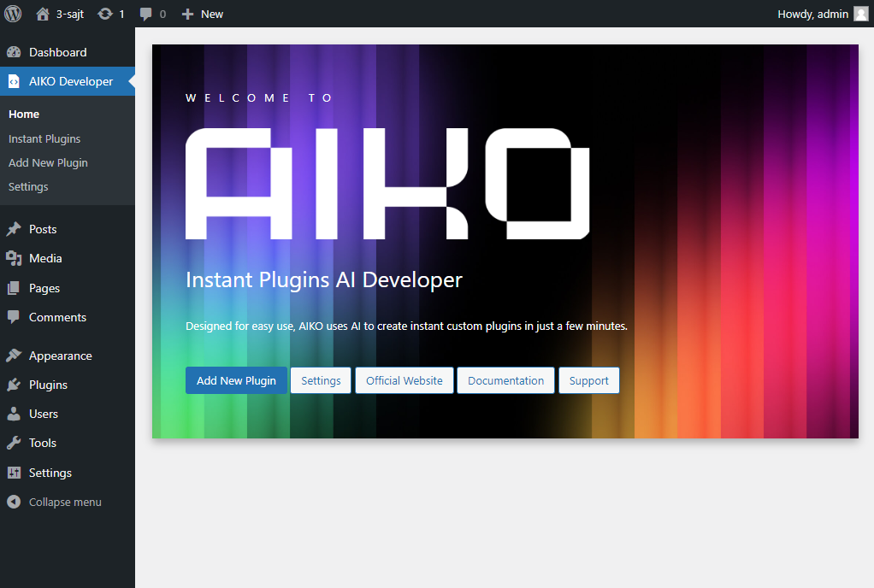This screenshot has height=588, width=874.
Task: Open the main Settings menu label
Action: [50, 473]
